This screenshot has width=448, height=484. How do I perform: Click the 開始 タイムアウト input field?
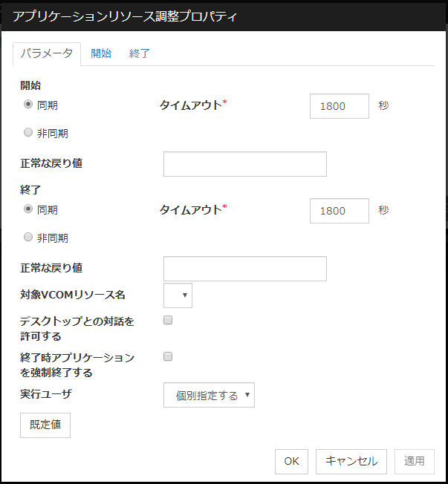click(x=339, y=105)
